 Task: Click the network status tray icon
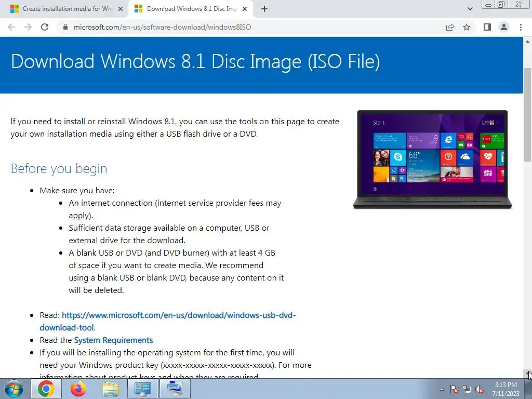[x=467, y=390]
